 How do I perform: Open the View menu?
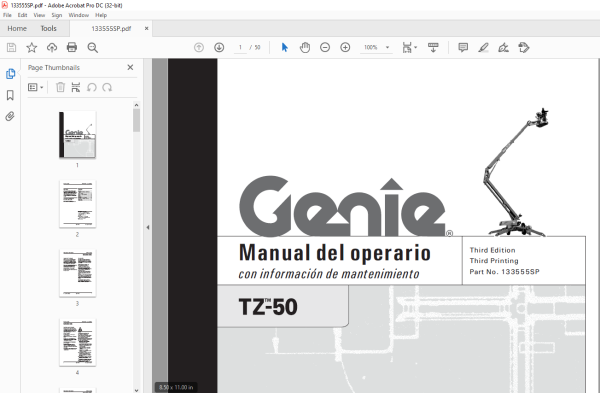pyautogui.click(x=39, y=15)
